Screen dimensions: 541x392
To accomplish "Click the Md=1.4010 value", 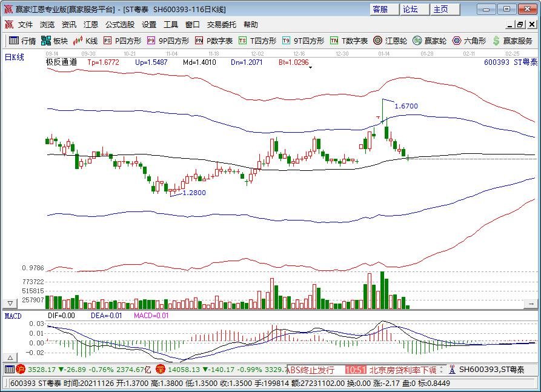I will [199, 62].
